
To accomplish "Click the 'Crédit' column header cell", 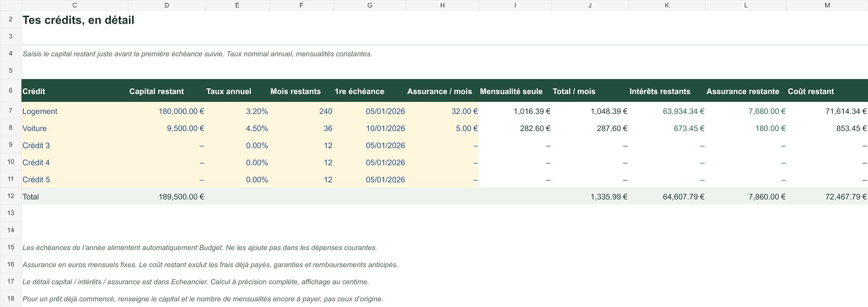I will tap(75, 91).
